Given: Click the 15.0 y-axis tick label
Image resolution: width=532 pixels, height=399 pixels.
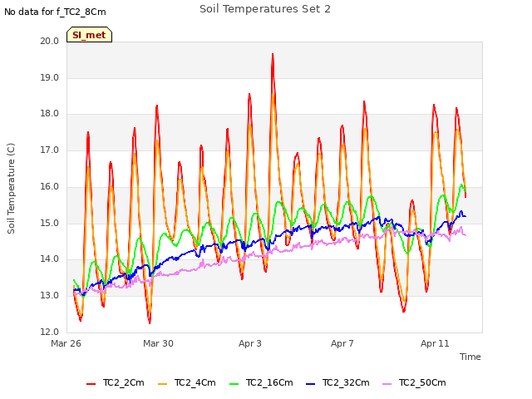Looking at the screenshot, I should click(50, 224).
